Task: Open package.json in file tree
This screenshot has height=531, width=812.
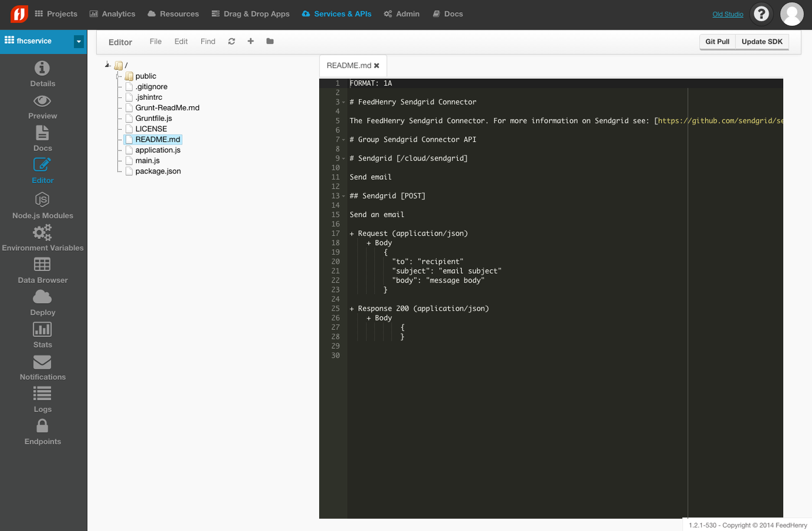Action: [x=158, y=172]
